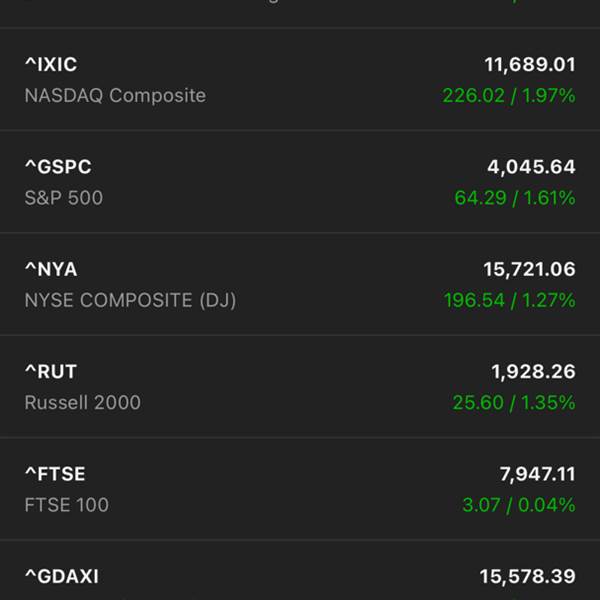The height and width of the screenshot is (600, 600).
Task: Tap the 11,689.01 index price
Action: 530,65
